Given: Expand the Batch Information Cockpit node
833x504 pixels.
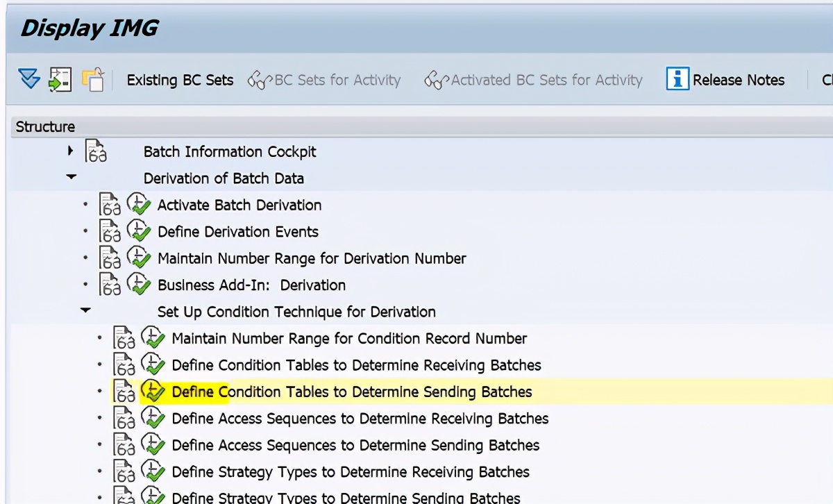Looking at the screenshot, I should click(70, 151).
